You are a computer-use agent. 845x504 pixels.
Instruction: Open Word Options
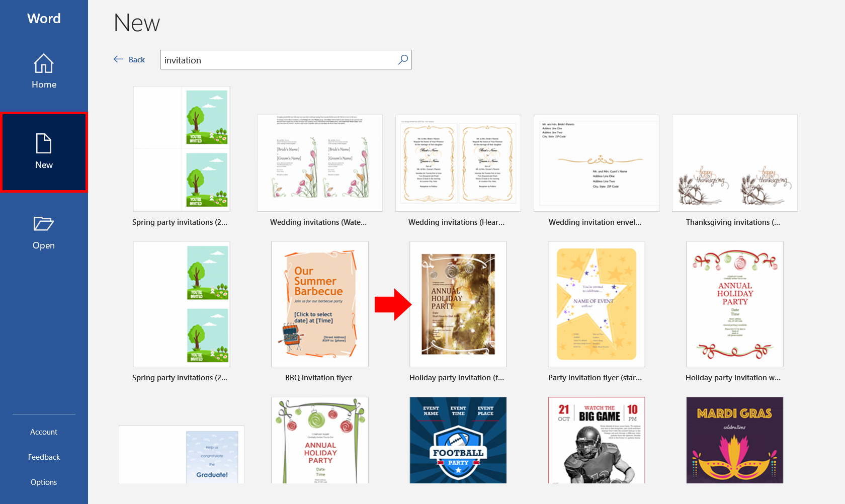pyautogui.click(x=43, y=482)
